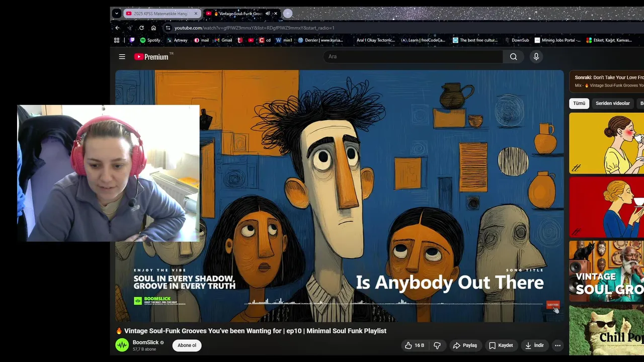Open the cd bookmark

pyautogui.click(x=265, y=40)
